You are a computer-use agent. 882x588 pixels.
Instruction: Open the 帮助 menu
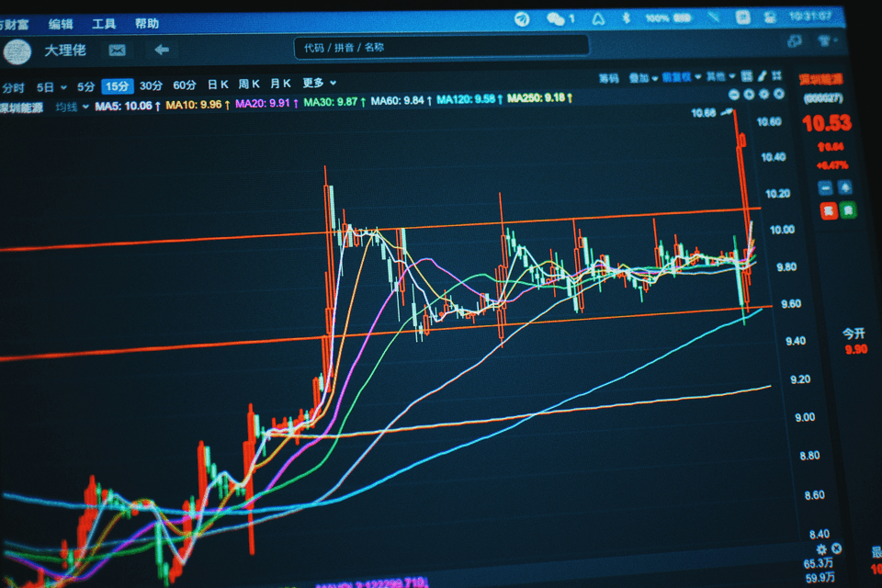pos(146,24)
